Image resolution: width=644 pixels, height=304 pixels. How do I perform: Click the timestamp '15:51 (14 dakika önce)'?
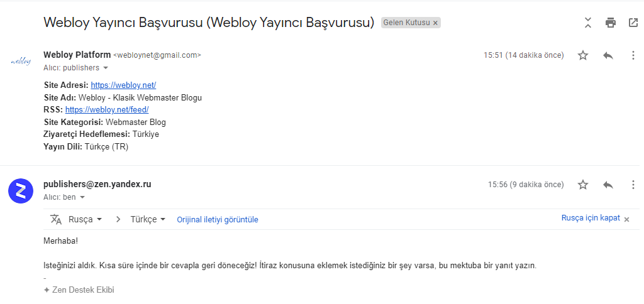pyautogui.click(x=524, y=55)
